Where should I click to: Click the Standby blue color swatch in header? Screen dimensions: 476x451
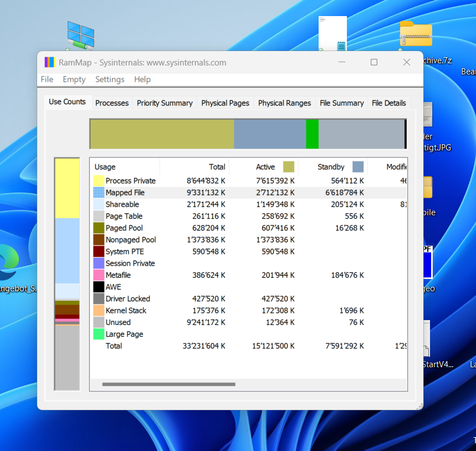click(358, 167)
